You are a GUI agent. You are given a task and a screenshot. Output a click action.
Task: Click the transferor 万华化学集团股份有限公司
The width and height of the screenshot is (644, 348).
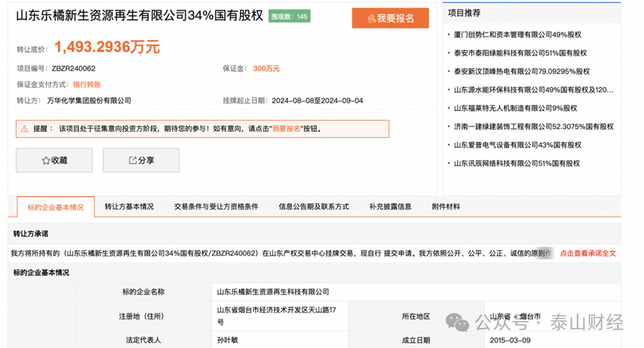[89, 101]
